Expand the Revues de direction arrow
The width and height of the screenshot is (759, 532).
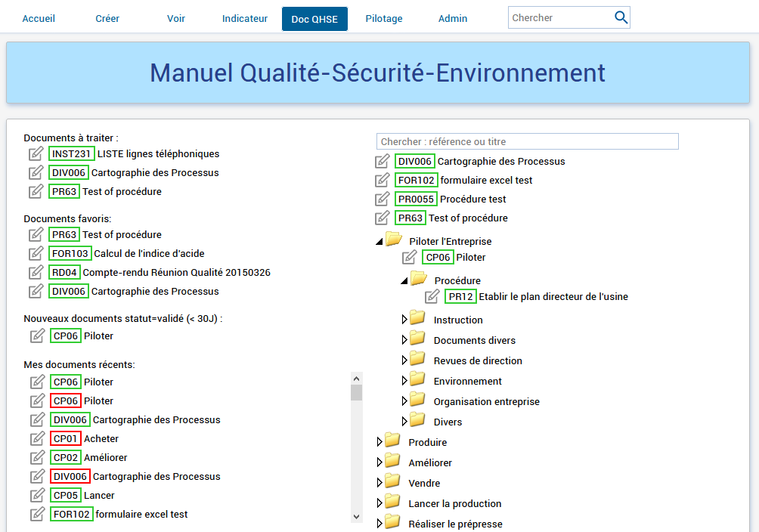pos(404,360)
